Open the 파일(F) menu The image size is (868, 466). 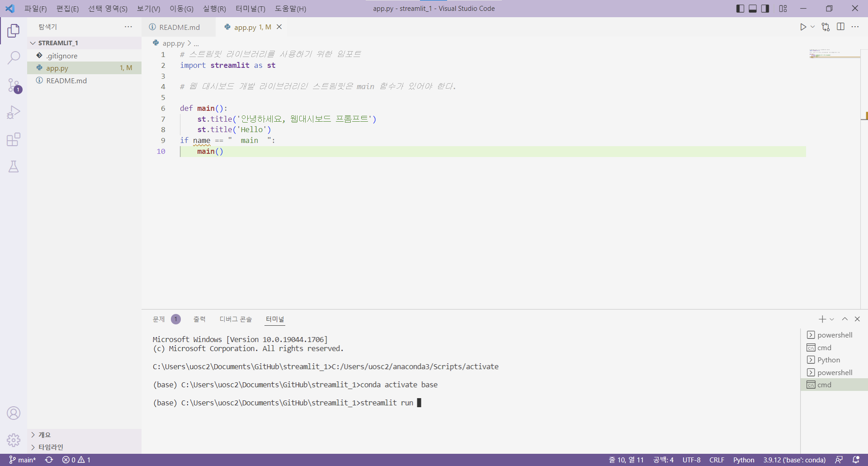[x=36, y=9]
